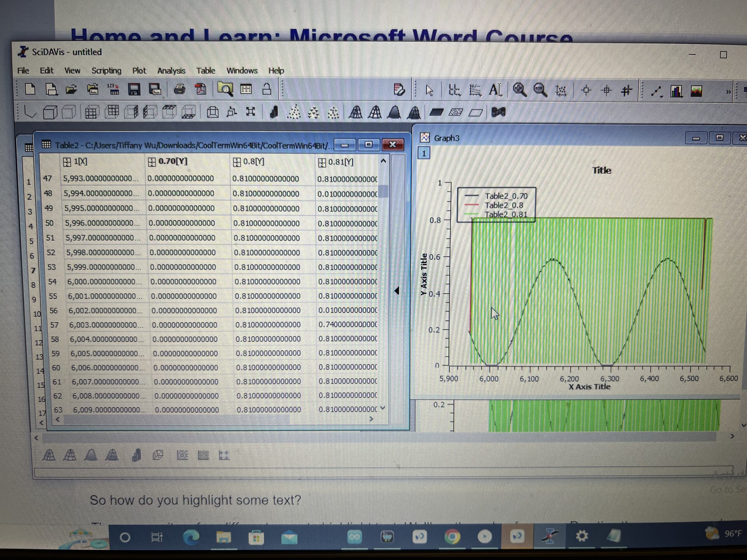Click the X Axis Title label
Image resolution: width=747 pixels, height=560 pixels.
(x=589, y=386)
